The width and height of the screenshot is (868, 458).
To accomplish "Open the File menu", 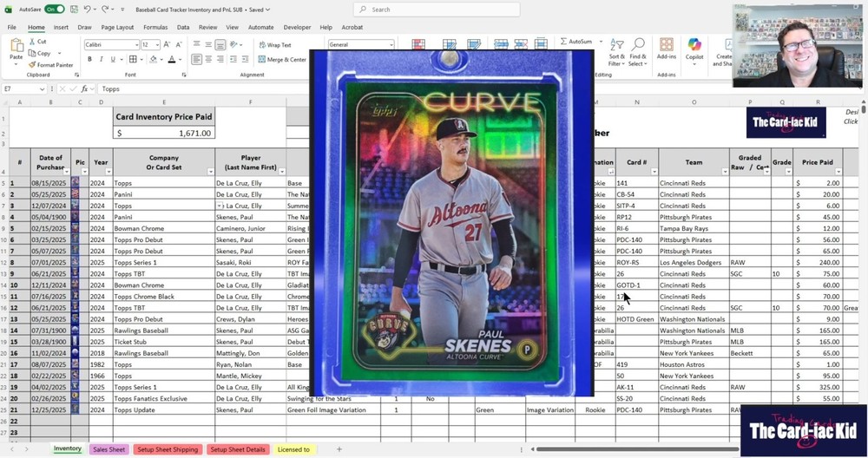I will (x=11, y=27).
